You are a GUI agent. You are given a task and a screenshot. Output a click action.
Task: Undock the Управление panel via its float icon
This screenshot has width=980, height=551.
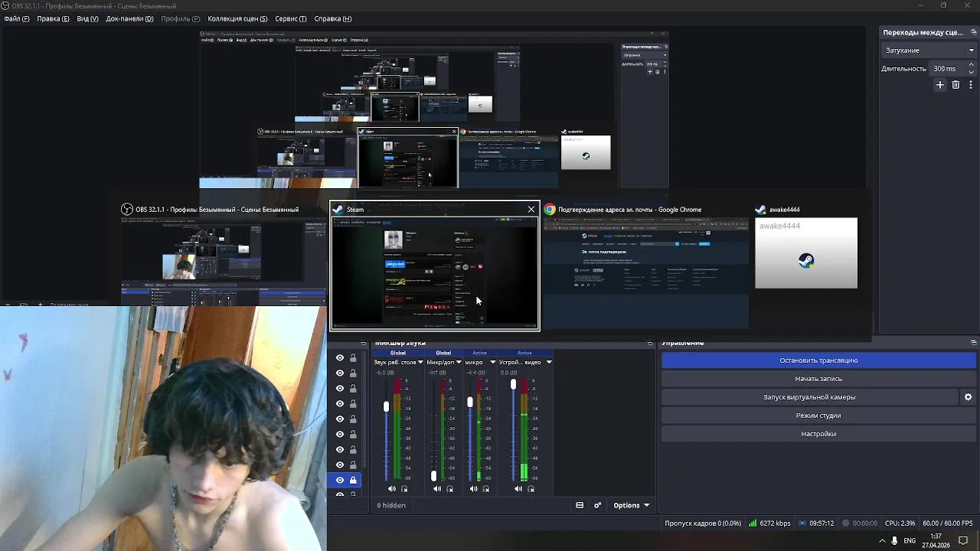click(974, 343)
